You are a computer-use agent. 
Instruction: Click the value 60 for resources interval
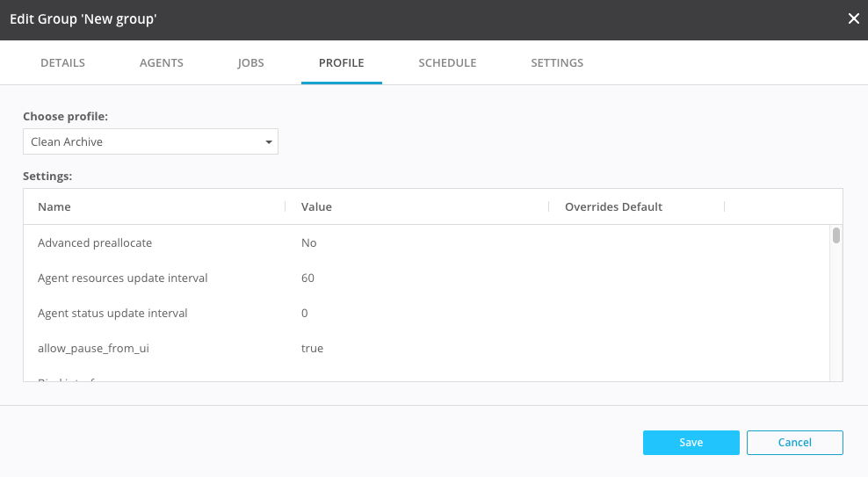[307, 278]
